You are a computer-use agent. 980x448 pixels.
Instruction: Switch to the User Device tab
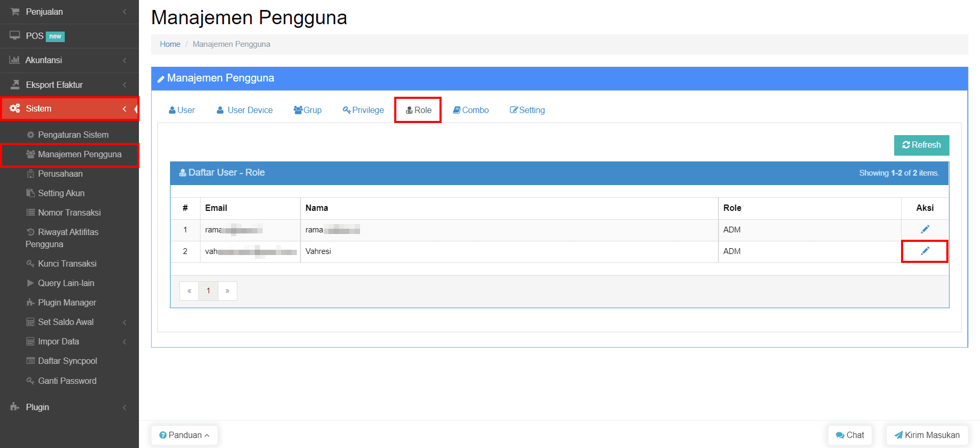[x=245, y=110]
